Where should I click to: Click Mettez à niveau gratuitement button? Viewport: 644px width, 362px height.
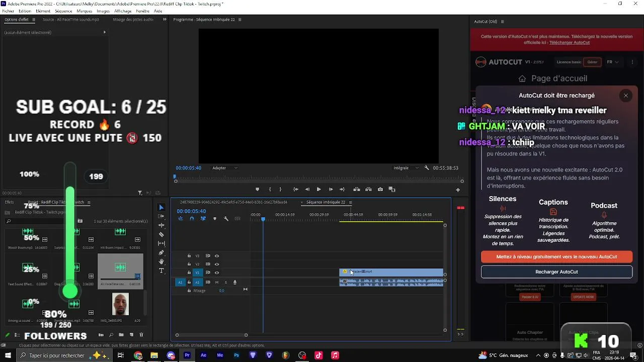click(556, 257)
